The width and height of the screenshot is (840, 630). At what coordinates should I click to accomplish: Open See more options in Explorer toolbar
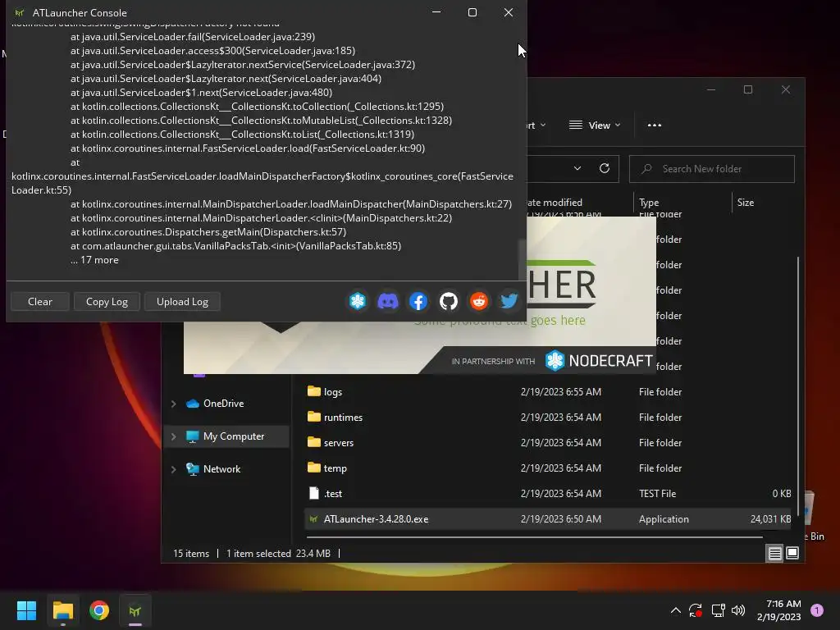655,126
